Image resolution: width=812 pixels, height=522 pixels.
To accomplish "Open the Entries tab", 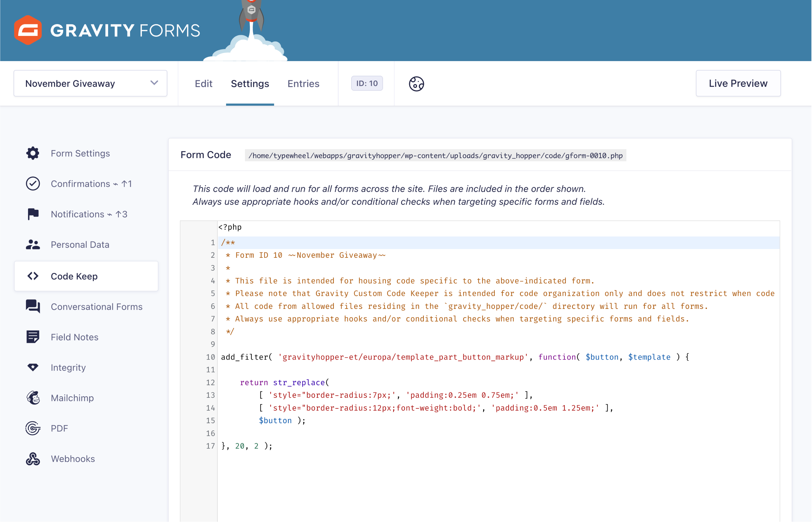I will [303, 84].
